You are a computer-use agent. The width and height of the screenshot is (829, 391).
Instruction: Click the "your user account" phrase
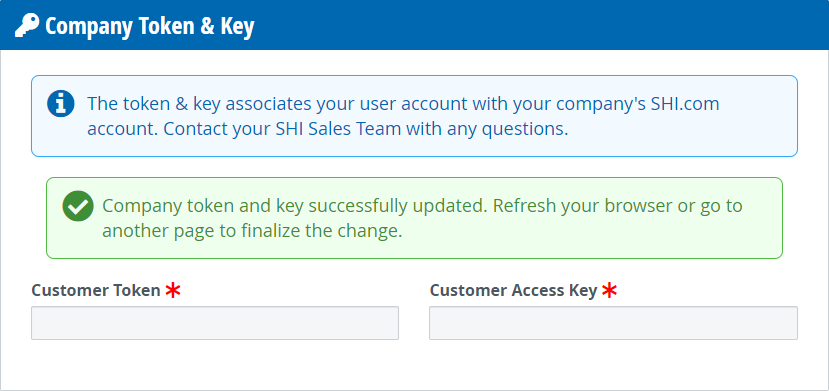coord(392,104)
